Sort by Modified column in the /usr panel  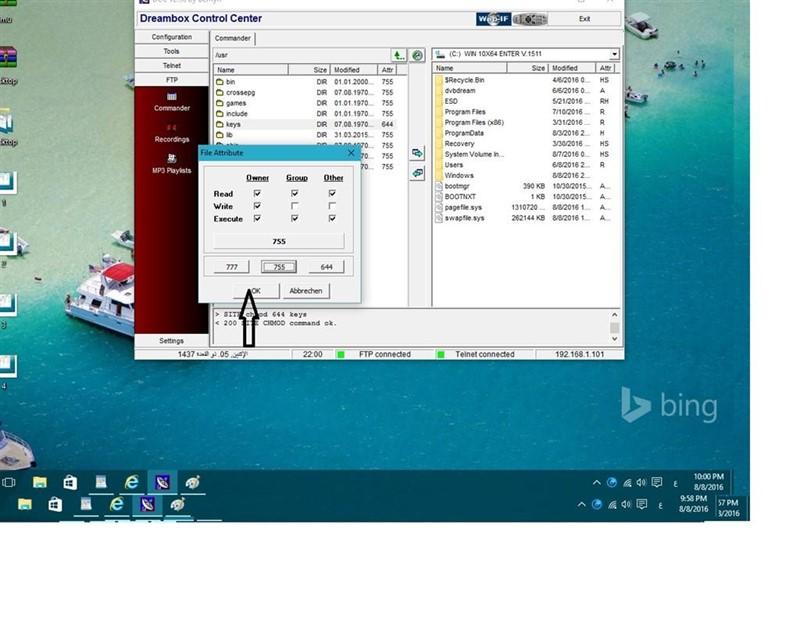pos(354,70)
